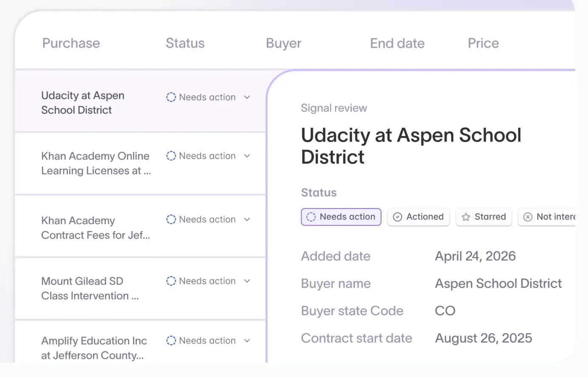Mark the signal as Starred

tap(484, 217)
